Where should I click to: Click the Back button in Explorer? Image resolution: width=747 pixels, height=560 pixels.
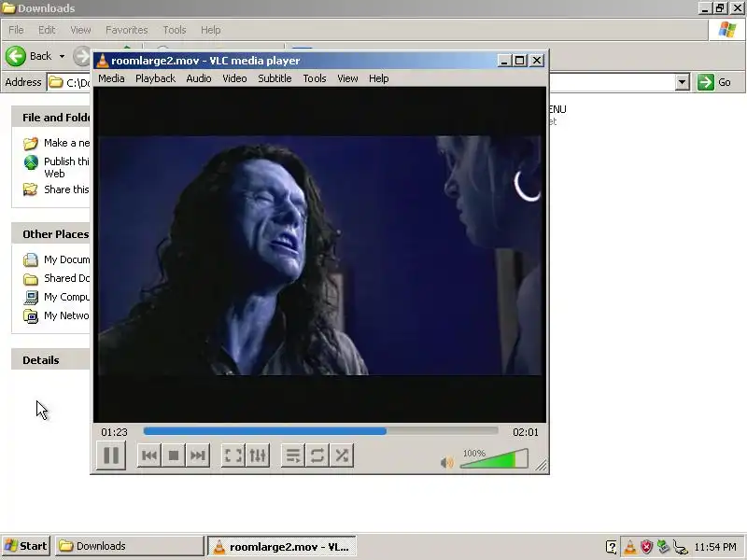(29, 56)
